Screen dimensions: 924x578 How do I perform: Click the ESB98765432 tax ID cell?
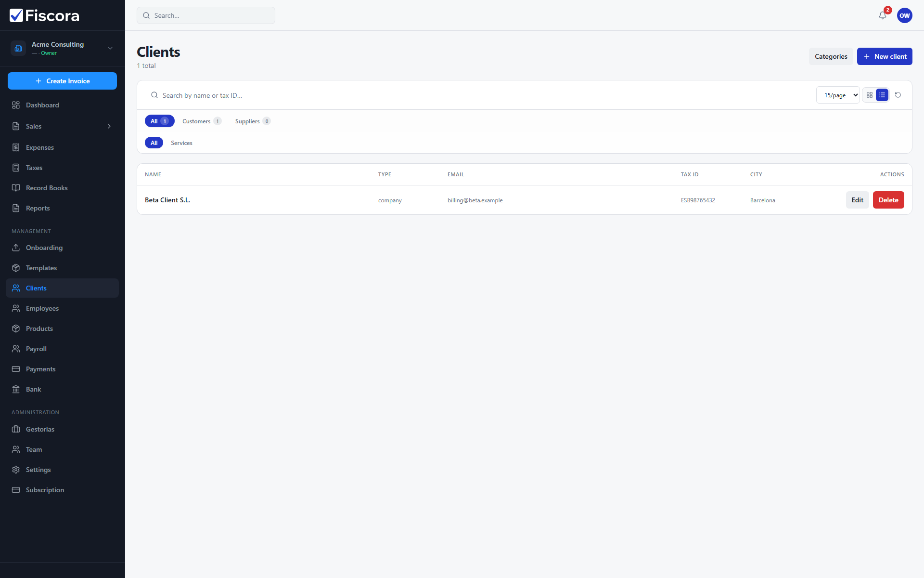[698, 200]
